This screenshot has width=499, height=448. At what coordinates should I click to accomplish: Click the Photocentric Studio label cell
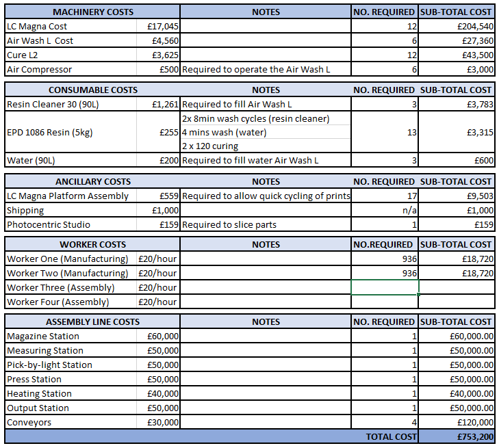coord(71,224)
